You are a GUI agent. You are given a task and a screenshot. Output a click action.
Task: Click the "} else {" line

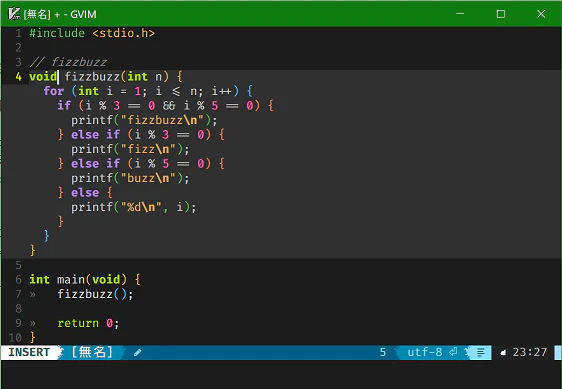(x=85, y=193)
